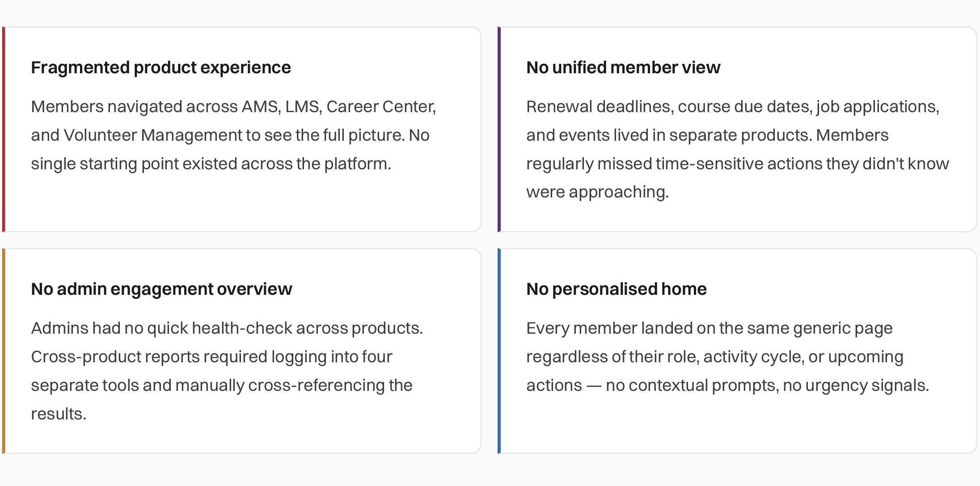
Task: Click the words 'Career Center' in the first card
Action: [x=380, y=106]
